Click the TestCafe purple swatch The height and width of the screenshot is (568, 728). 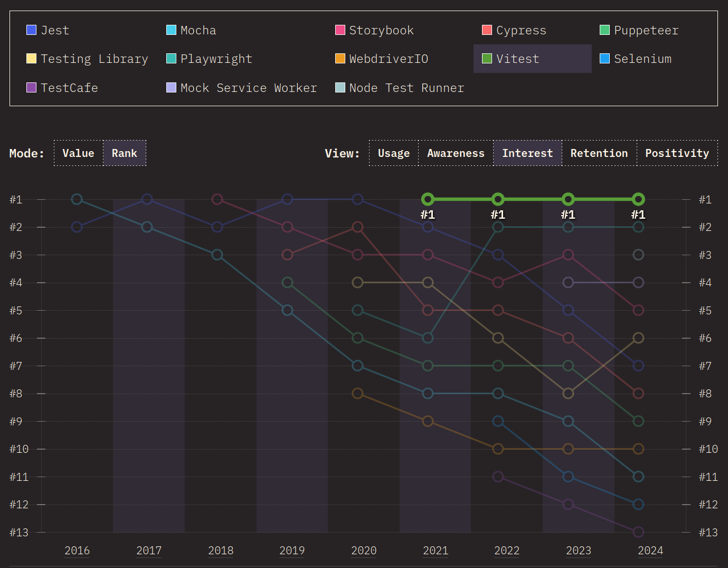coord(31,87)
